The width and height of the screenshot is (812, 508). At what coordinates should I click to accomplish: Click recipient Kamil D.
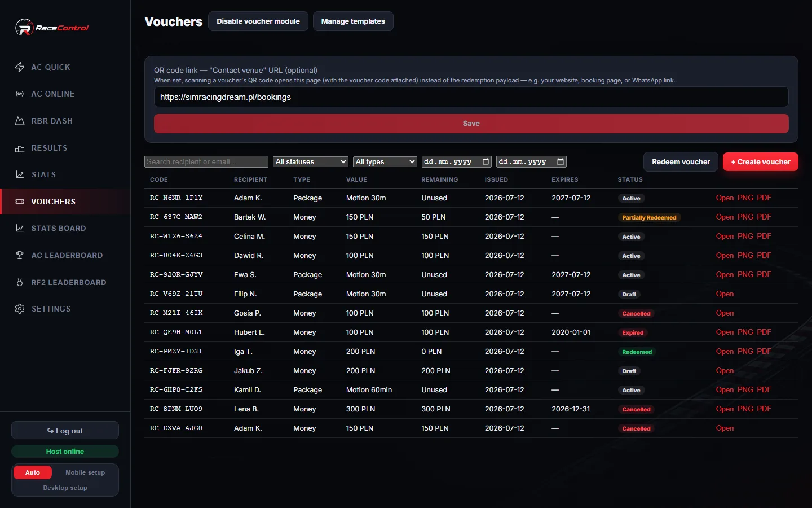click(248, 389)
